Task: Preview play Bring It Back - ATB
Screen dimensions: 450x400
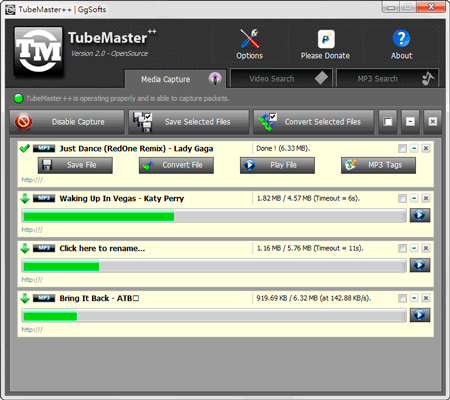Action: [x=420, y=315]
